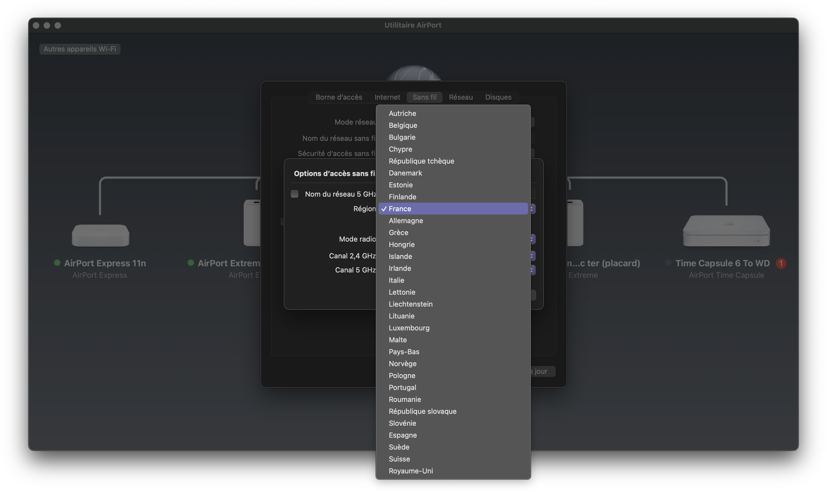Select Pays-Bas in the country list
This screenshot has height=504, width=827.
point(453,352)
